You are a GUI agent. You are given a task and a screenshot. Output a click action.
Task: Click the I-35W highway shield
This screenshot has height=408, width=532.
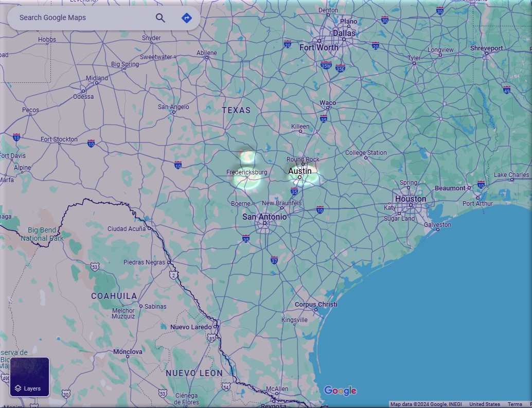point(326,65)
